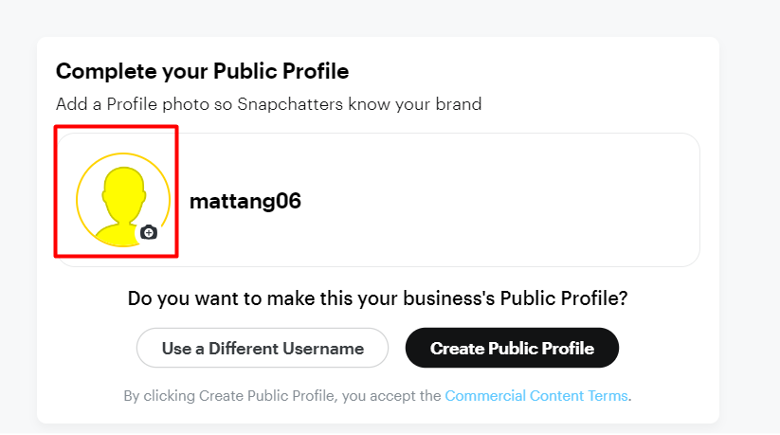This screenshot has width=780, height=435.
Task: Click the Add a Profile photo subtitle text
Action: click(x=269, y=104)
